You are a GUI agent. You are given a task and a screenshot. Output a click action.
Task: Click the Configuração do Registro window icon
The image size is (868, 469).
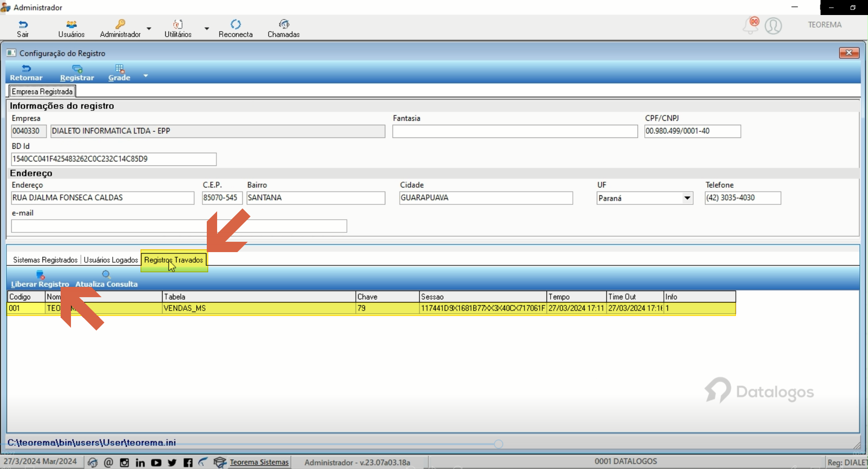click(11, 53)
